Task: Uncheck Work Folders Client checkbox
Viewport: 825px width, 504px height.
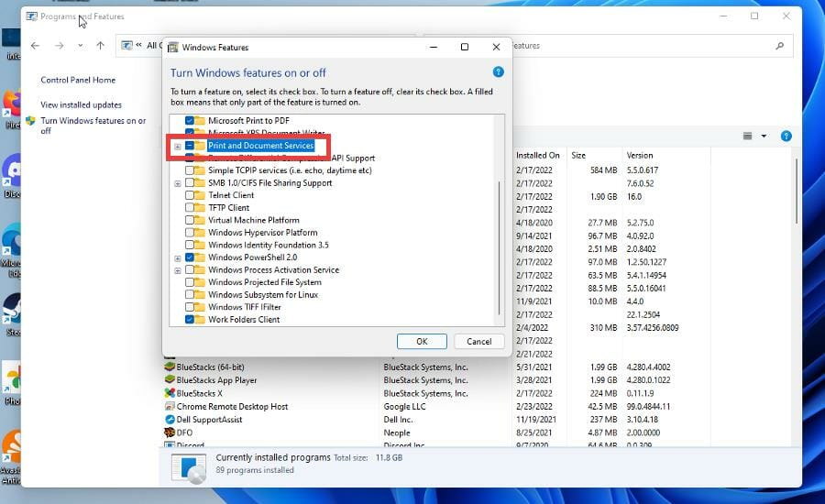Action: pyautogui.click(x=190, y=319)
